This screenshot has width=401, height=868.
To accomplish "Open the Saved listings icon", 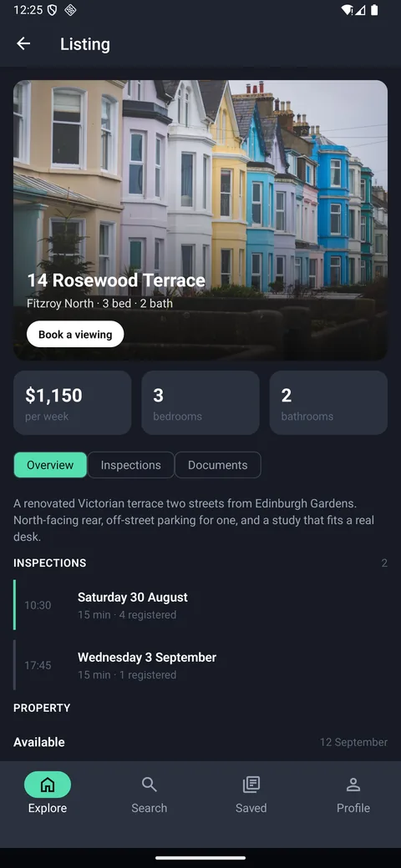I will point(251,785).
